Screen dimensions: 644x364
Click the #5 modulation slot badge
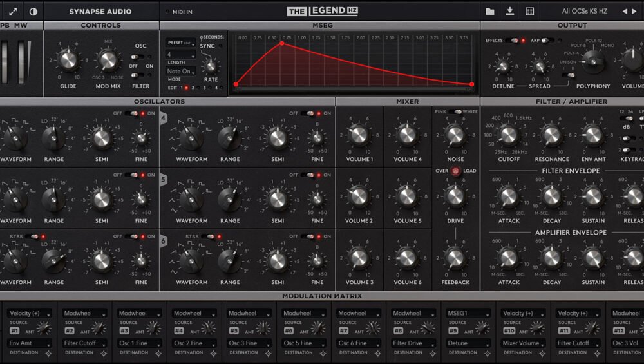(234, 330)
